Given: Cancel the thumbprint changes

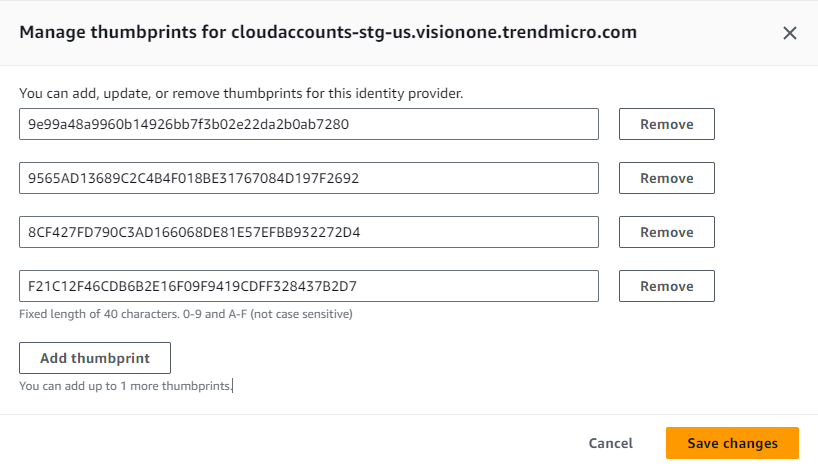Looking at the screenshot, I should (610, 443).
